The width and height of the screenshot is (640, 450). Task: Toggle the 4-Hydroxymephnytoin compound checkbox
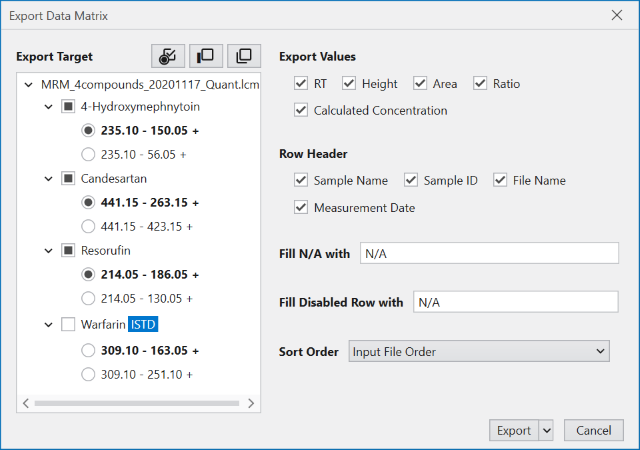tap(68, 107)
